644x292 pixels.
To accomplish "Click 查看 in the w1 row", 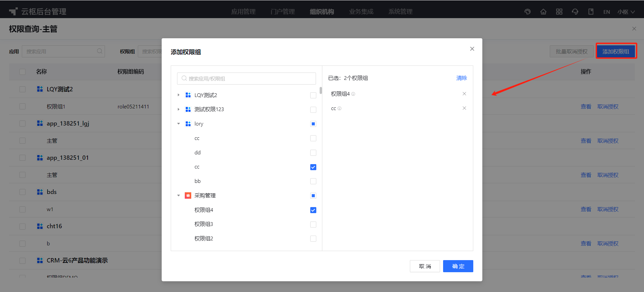I will coord(586,209).
